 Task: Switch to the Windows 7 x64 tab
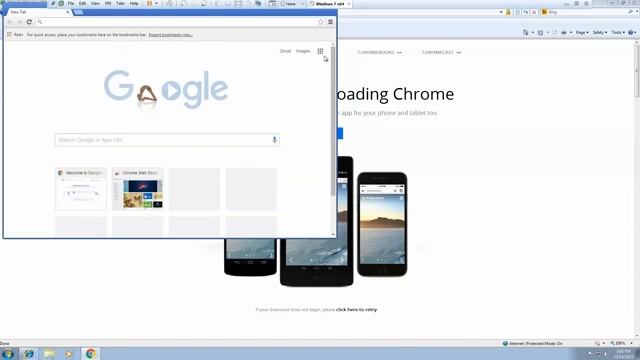tap(330, 4)
